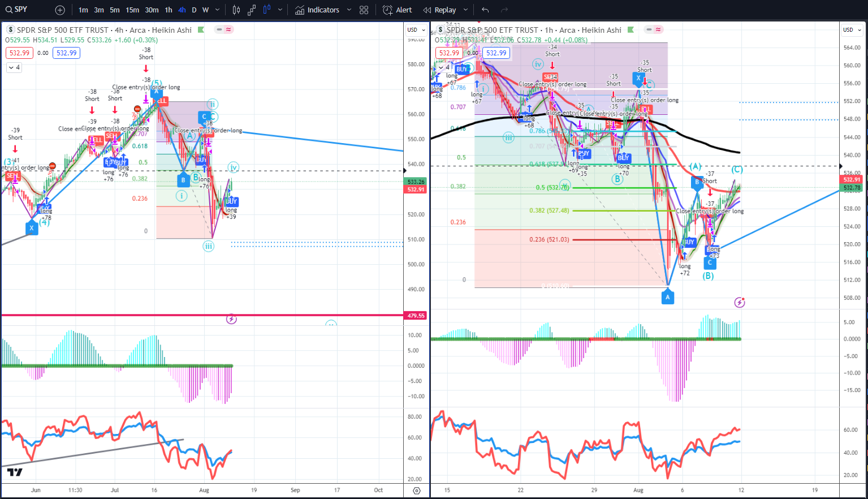
Task: Undo the last chart action
Action: 485,10
